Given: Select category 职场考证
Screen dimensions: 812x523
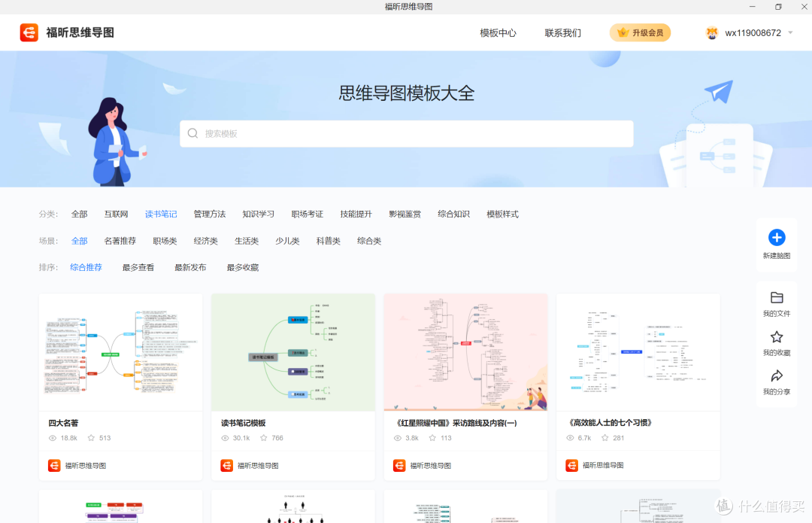Looking at the screenshot, I should pos(307,214).
